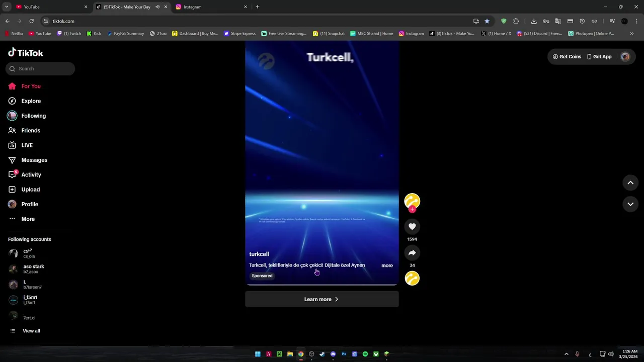Screen dimensions: 644x362
Task: Show more bookmarks with double chevron
Action: (632, 34)
